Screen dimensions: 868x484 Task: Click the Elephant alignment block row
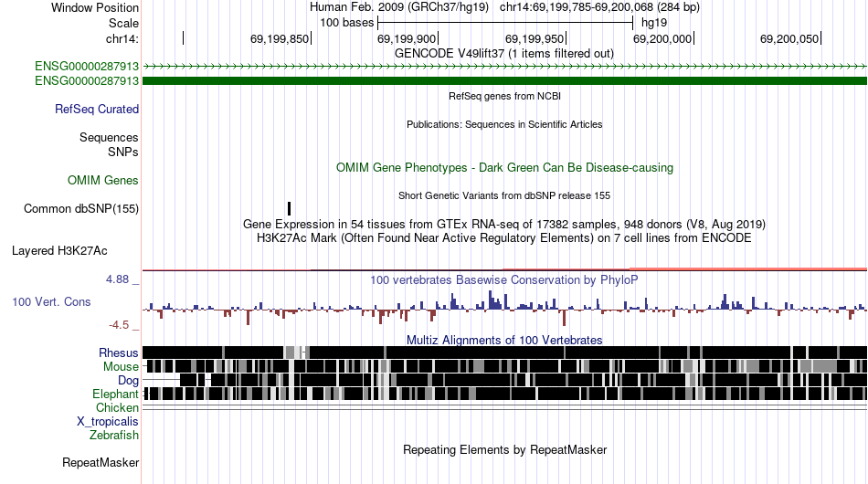point(504,394)
